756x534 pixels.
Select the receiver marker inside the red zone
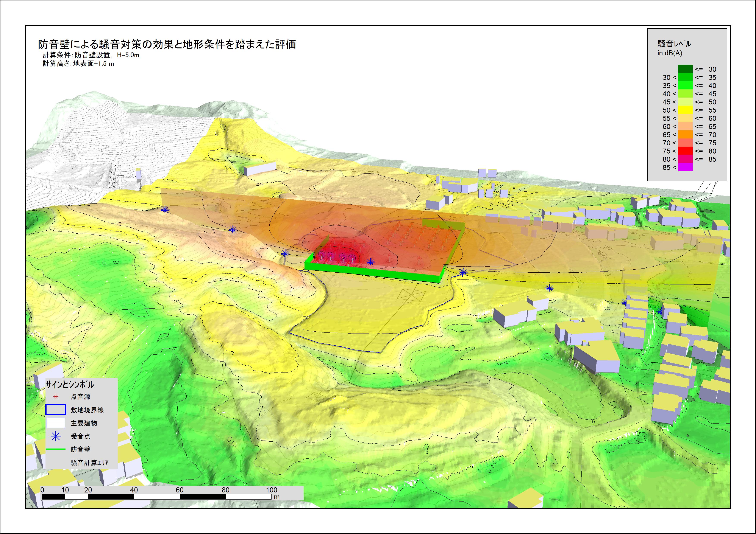pyautogui.click(x=370, y=262)
